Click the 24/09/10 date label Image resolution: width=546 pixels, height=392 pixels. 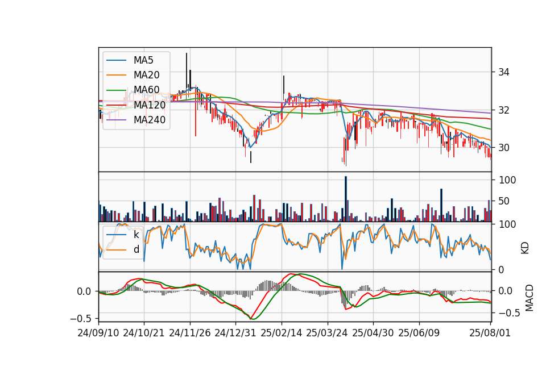[x=98, y=333]
